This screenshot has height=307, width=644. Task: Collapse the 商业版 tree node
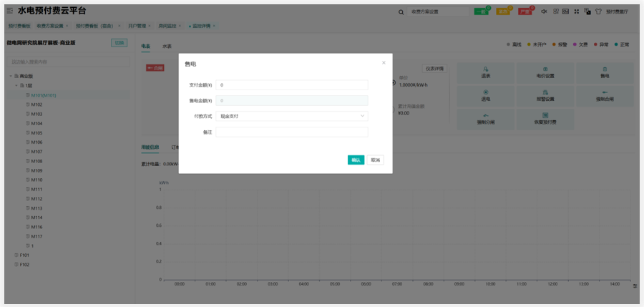click(11, 76)
